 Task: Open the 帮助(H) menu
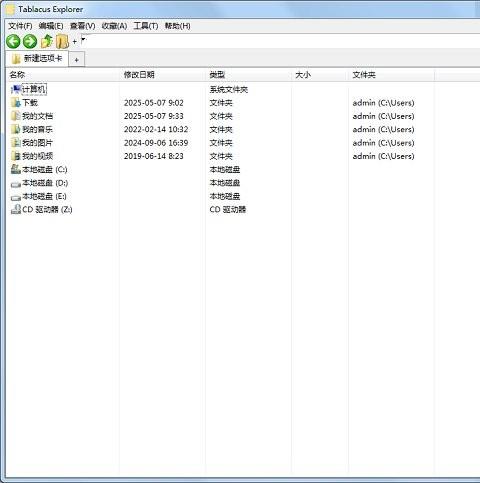(177, 26)
